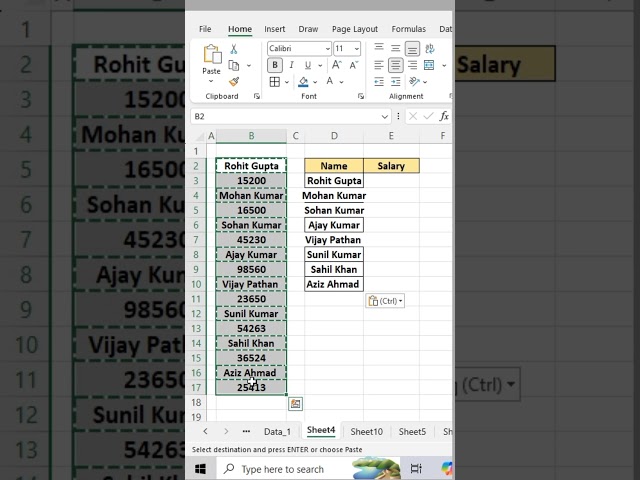This screenshot has height=480, width=640.
Task: Toggle Italic formatting
Action: 291,65
